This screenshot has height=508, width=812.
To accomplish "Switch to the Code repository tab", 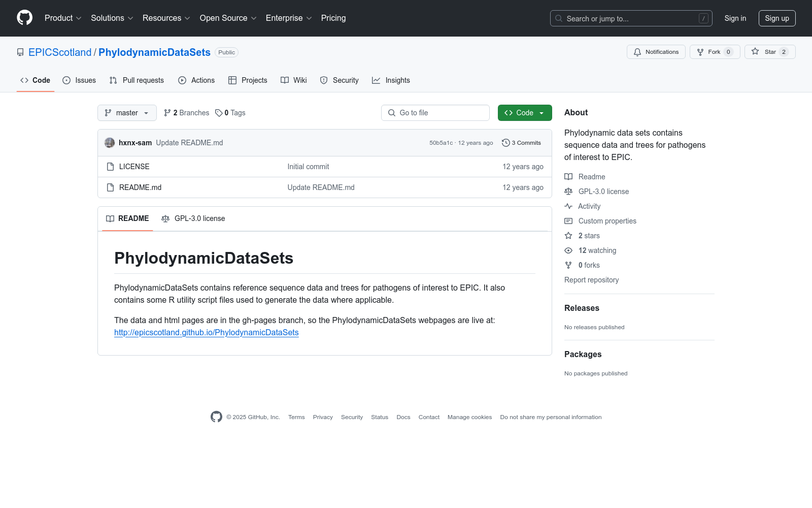I will coord(36,80).
